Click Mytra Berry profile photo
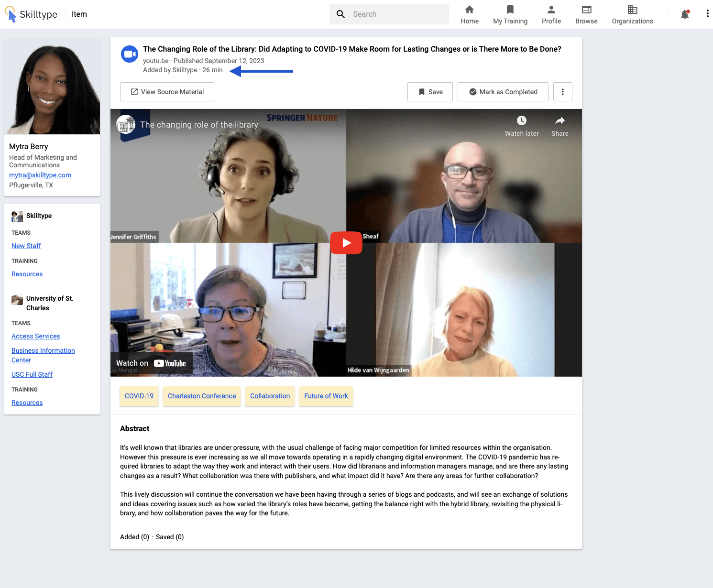 (52, 87)
